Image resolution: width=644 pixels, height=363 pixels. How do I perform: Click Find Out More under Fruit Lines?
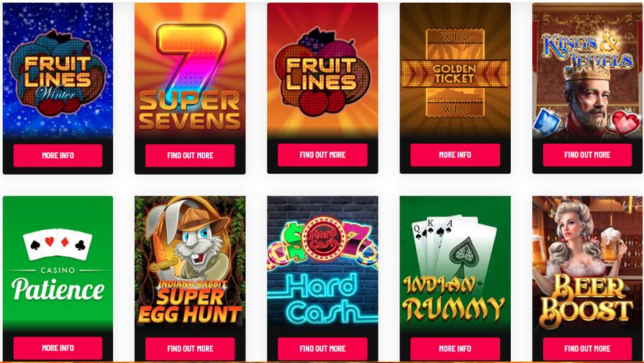coord(322,155)
